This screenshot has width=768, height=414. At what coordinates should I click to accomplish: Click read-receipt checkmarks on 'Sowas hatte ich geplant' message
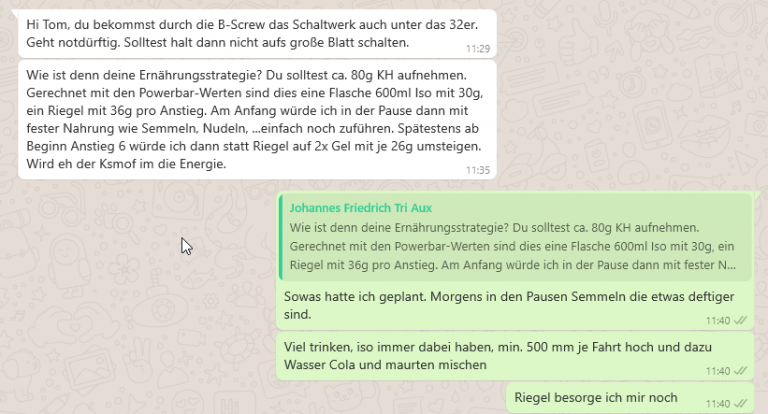click(740, 321)
